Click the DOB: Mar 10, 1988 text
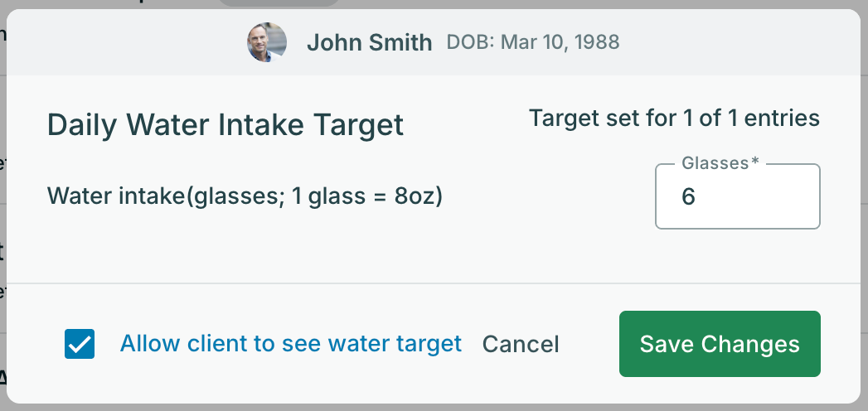Image resolution: width=868 pixels, height=411 pixels. pos(533,42)
